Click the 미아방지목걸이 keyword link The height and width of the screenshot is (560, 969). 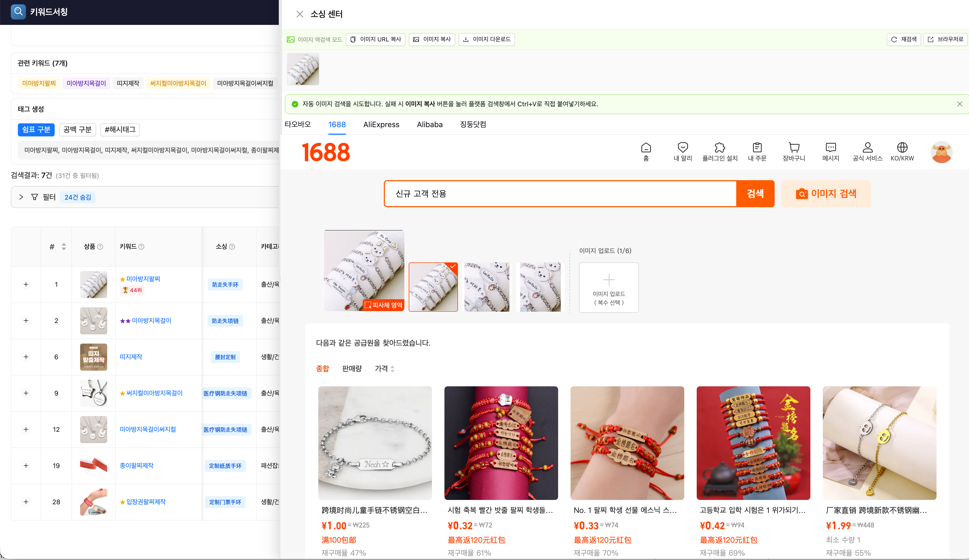point(152,321)
